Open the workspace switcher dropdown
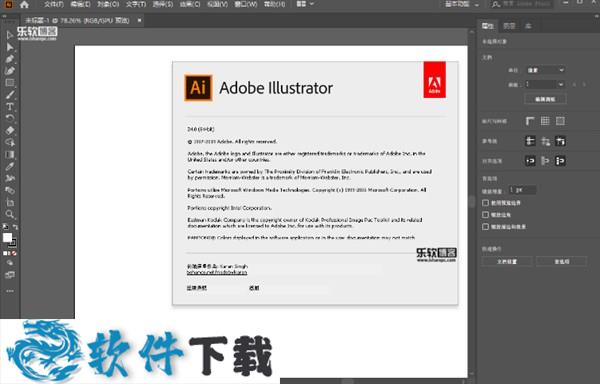The width and height of the screenshot is (600, 384). 462,5
